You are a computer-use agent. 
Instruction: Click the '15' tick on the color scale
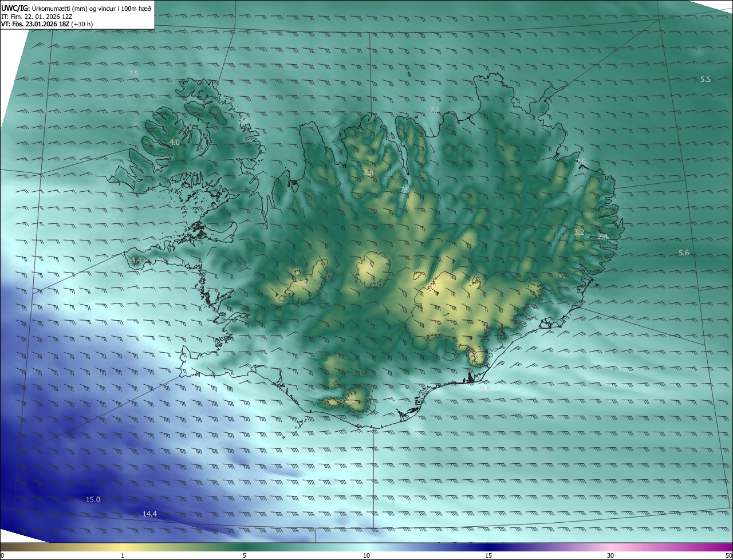click(x=488, y=555)
